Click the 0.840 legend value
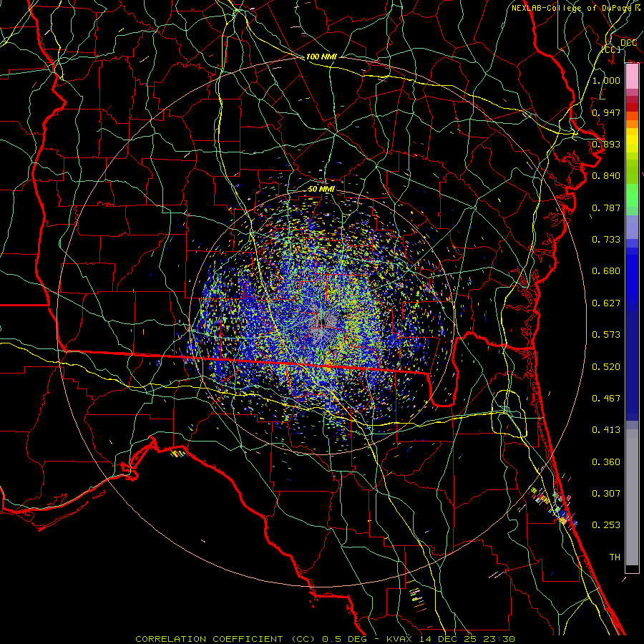 (606, 176)
